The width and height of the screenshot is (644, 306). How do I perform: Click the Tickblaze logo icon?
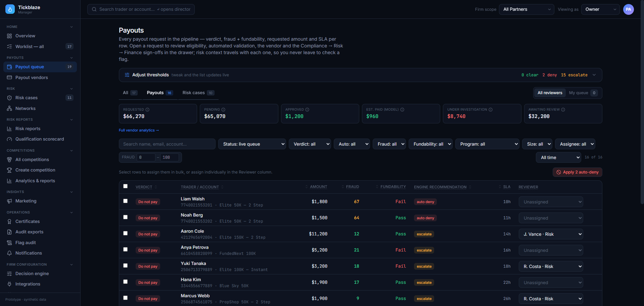[x=10, y=9]
